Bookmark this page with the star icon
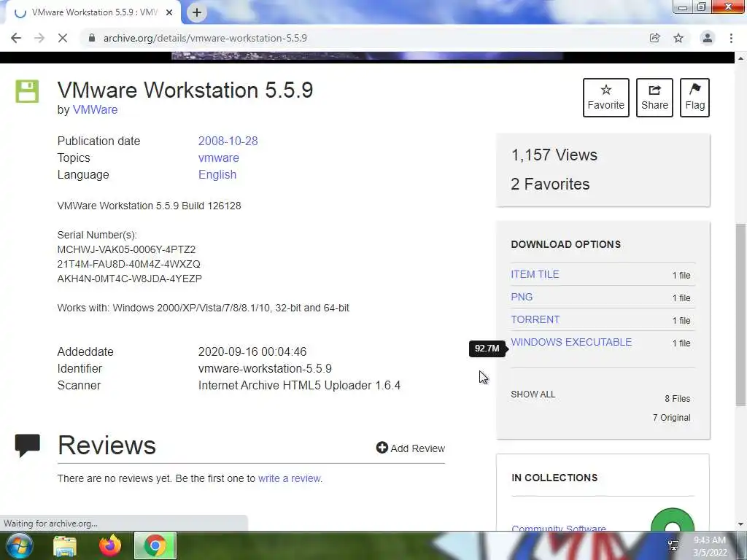747x560 pixels. pyautogui.click(x=678, y=38)
